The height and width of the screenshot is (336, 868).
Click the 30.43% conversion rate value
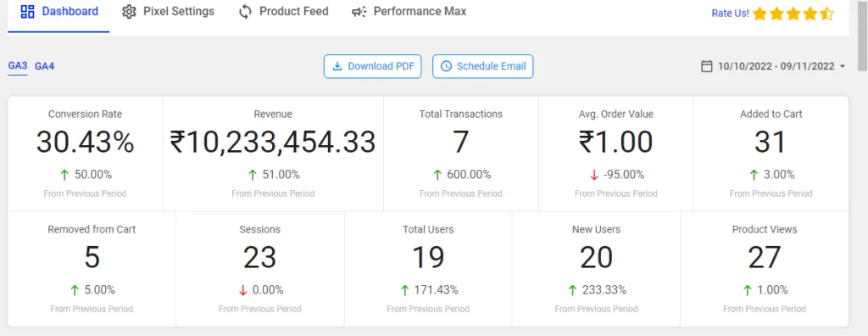(x=86, y=143)
